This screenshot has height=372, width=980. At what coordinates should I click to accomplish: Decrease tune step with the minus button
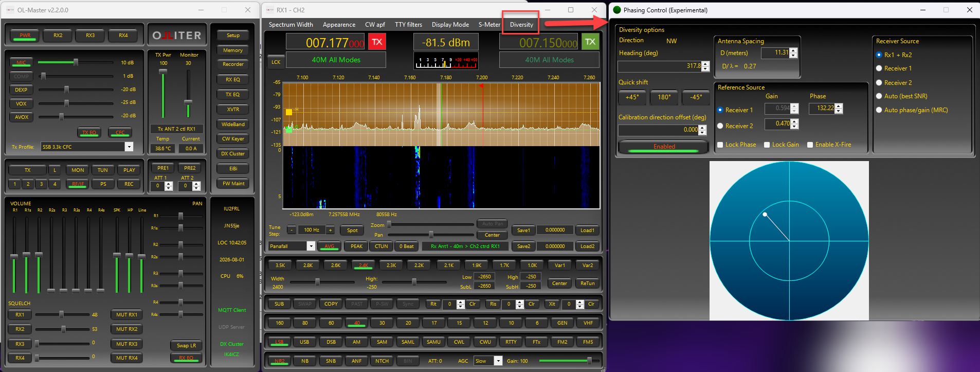point(292,230)
